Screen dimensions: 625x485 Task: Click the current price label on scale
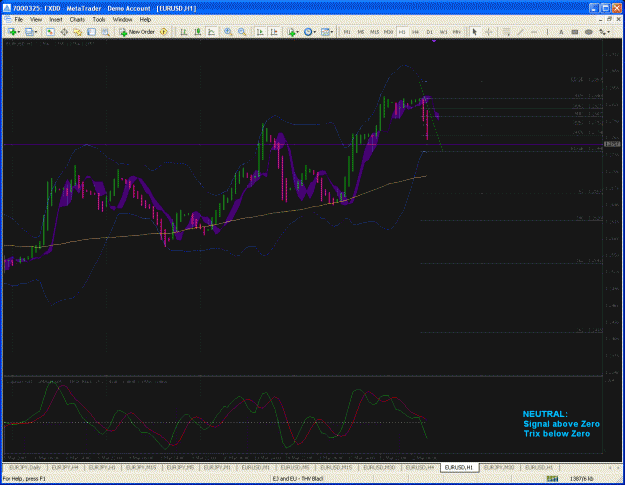click(x=612, y=144)
